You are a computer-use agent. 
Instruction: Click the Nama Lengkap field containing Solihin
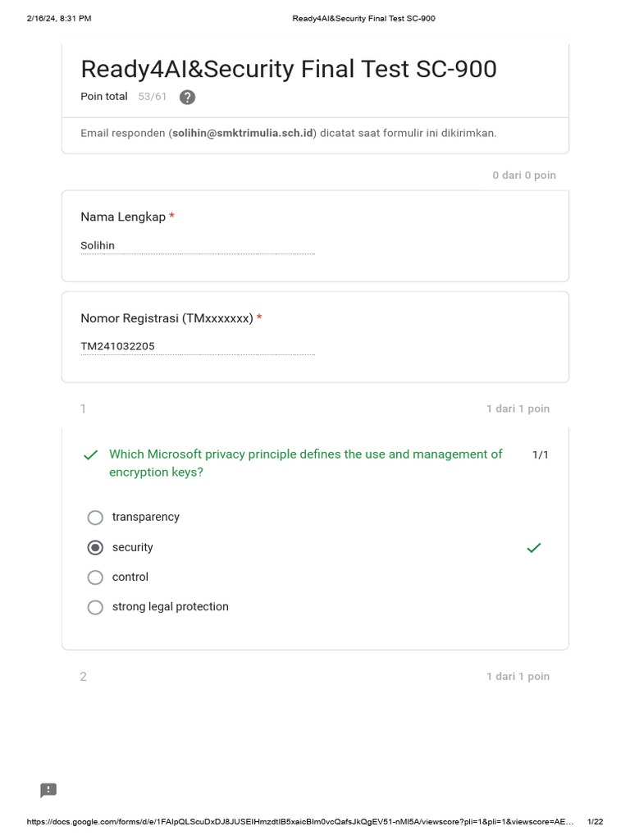(198, 246)
